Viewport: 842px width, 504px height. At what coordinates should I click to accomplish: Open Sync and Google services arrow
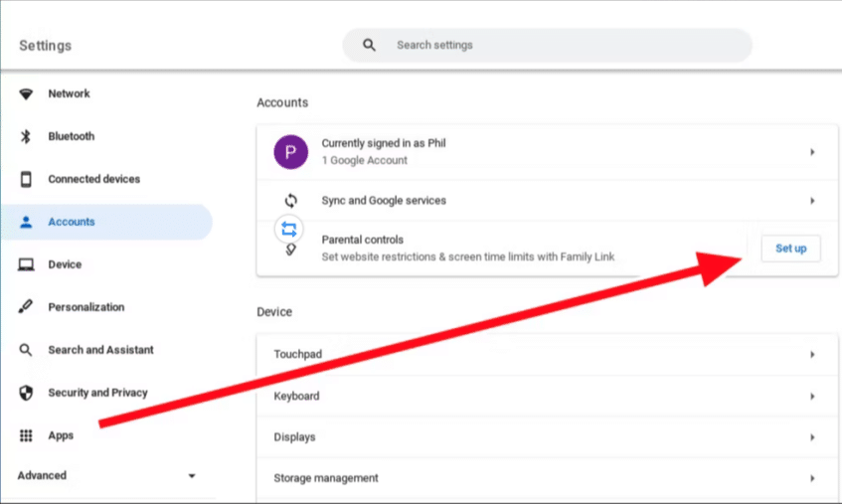click(812, 201)
